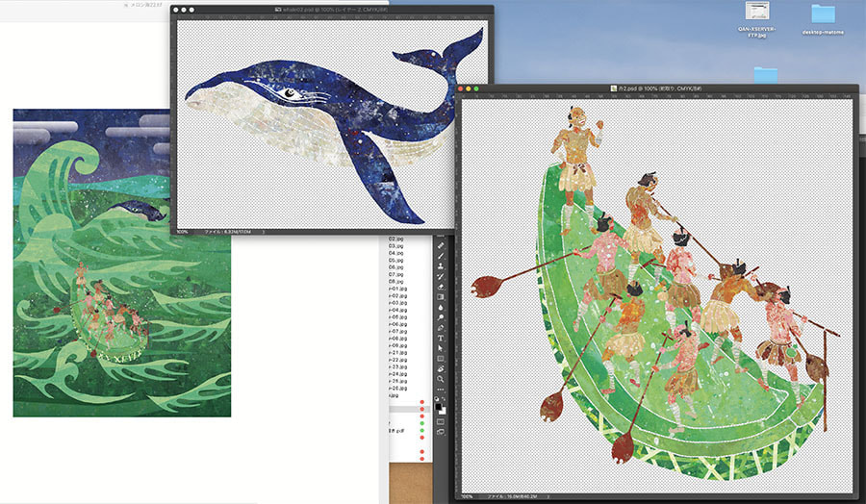
Task: Select the Zoom magnifier tool
Action: (x=441, y=379)
